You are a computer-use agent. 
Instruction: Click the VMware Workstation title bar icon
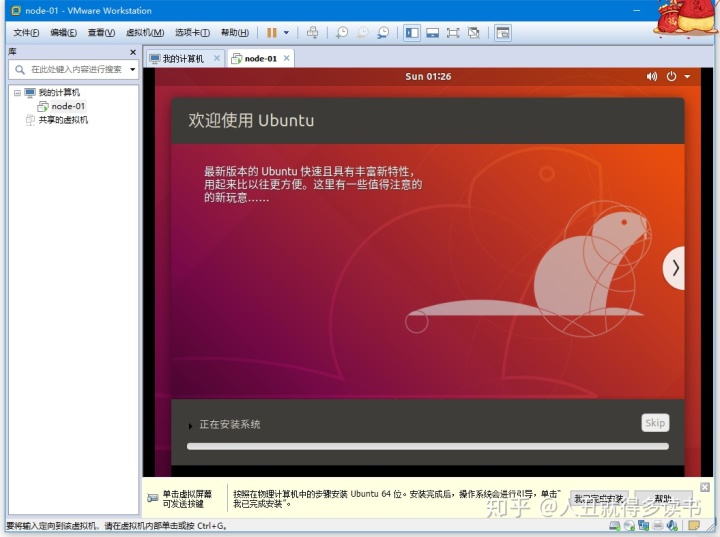tap(16, 10)
